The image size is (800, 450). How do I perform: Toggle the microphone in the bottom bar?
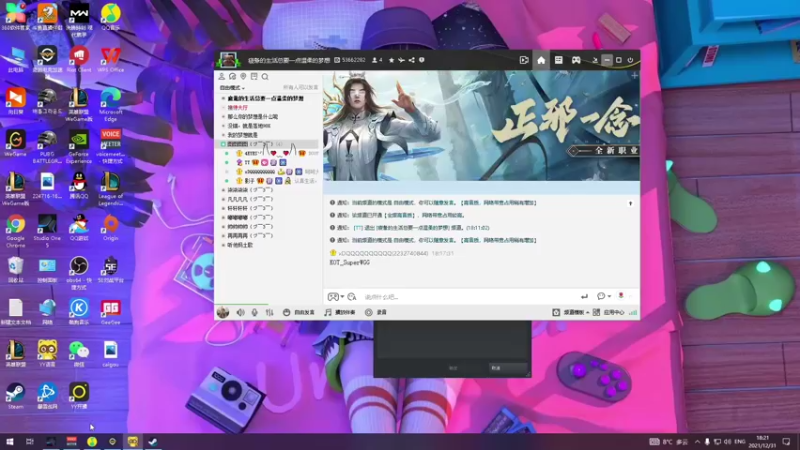tap(255, 312)
